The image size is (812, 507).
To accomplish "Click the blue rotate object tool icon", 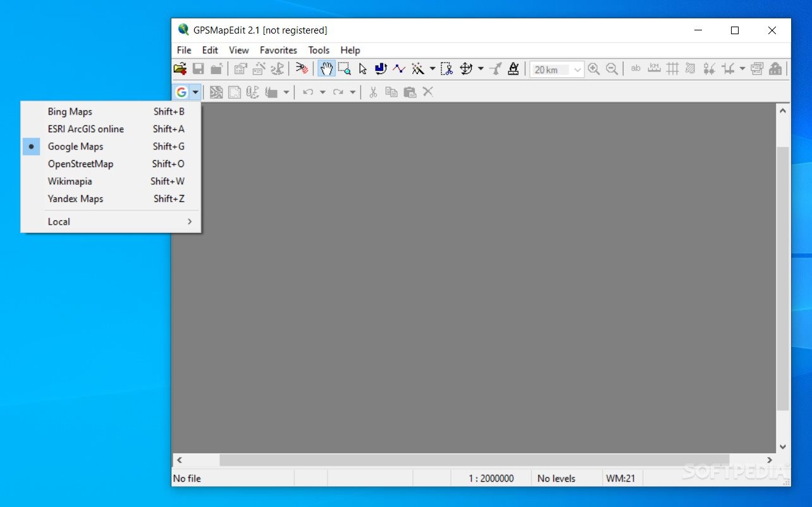I will tap(380, 69).
